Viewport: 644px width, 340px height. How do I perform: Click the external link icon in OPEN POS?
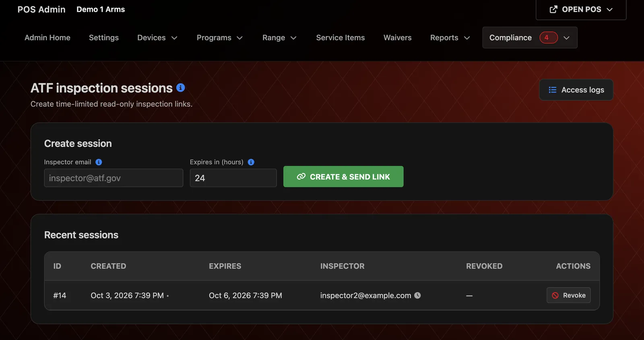point(553,9)
